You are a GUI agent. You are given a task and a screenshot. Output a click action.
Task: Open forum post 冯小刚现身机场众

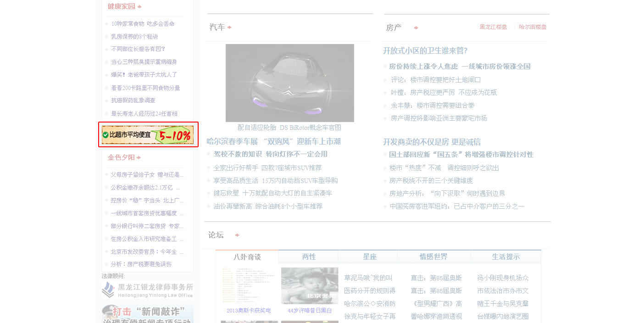pos(503,278)
